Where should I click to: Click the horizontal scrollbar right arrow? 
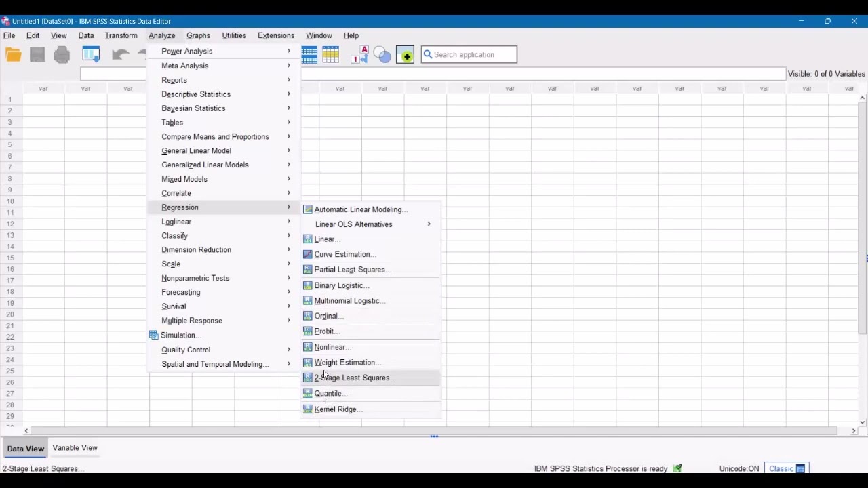click(x=854, y=430)
